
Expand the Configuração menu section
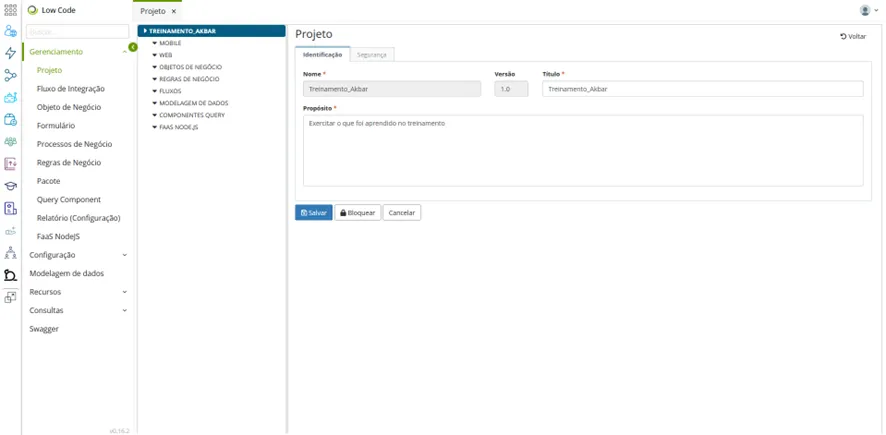click(78, 255)
